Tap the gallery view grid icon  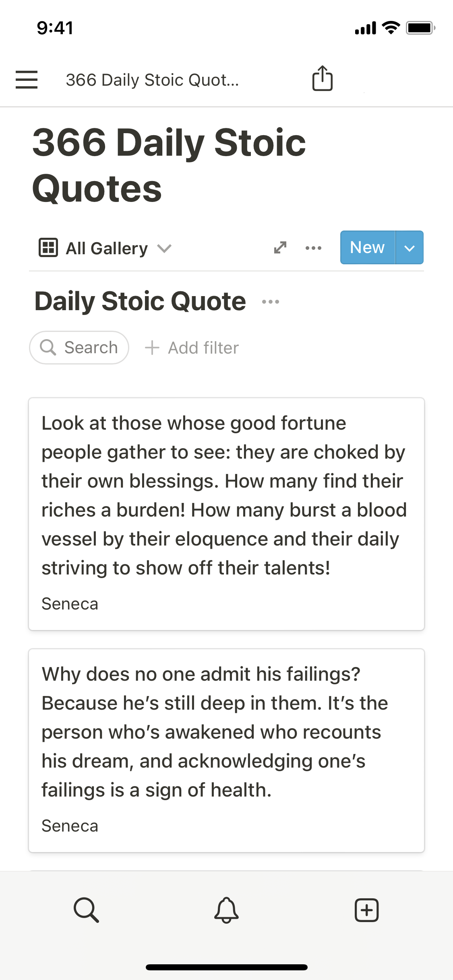click(48, 247)
